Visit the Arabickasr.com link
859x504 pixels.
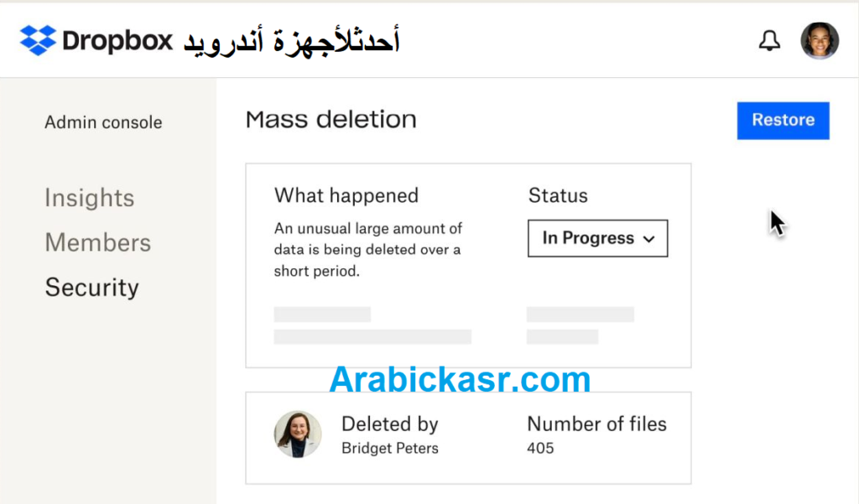[x=460, y=380]
